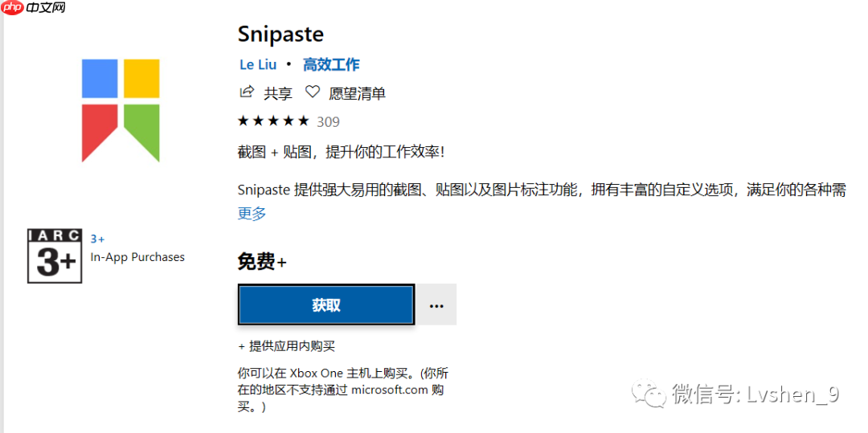Image resolution: width=868 pixels, height=433 pixels.
Task: Click the 3+ age rating link
Action: (97, 239)
